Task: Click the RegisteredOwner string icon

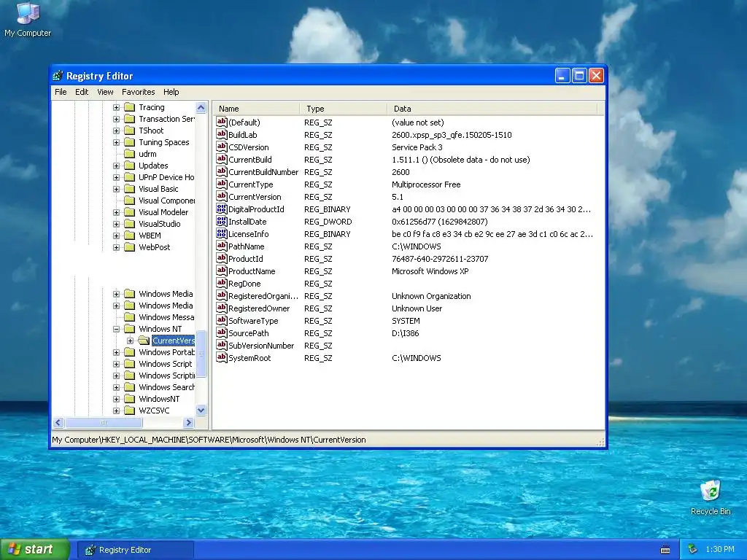Action: (x=222, y=308)
